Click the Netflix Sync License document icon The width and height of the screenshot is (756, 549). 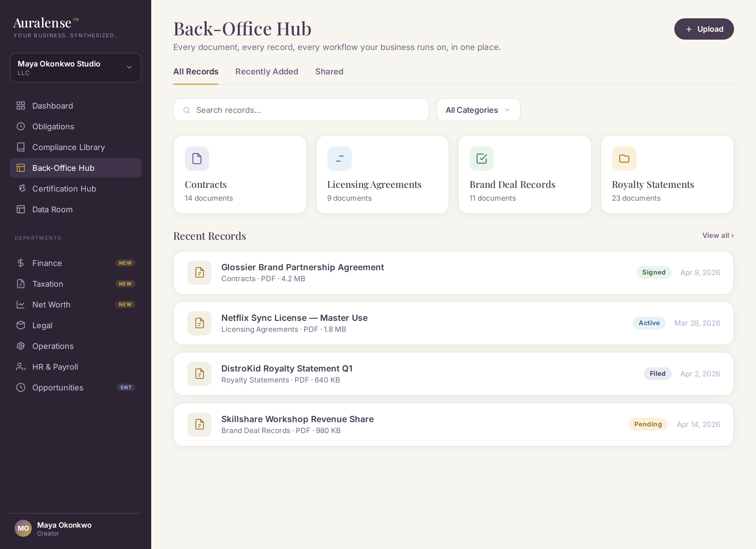(x=199, y=323)
